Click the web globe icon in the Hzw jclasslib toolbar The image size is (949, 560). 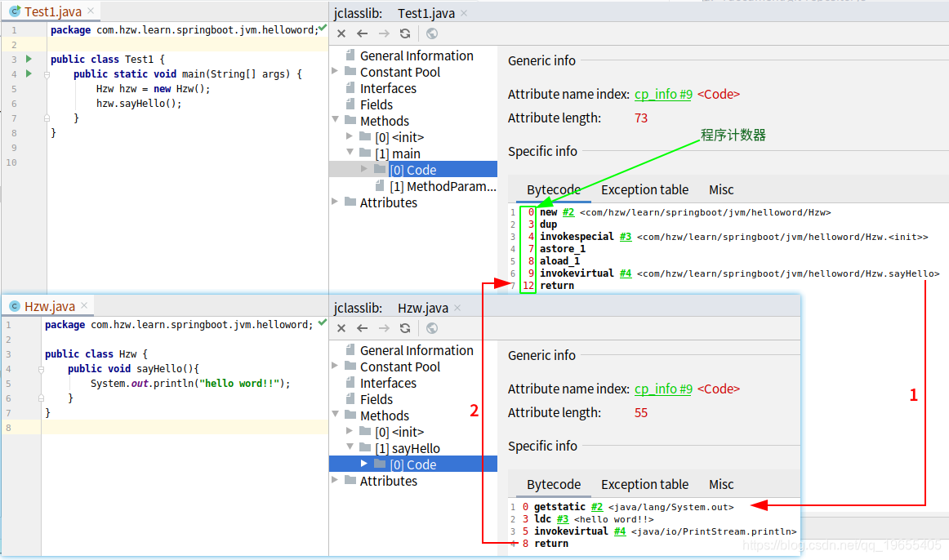click(x=431, y=328)
